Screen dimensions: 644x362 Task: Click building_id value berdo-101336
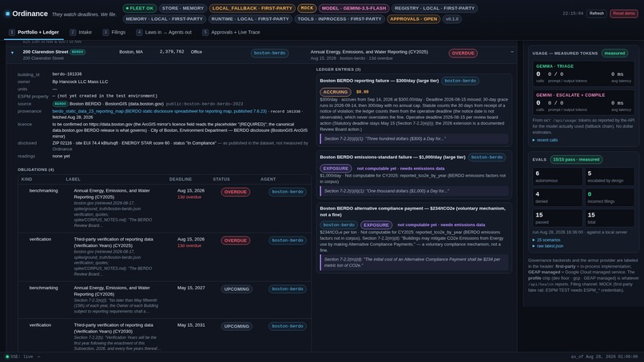[x=67, y=74]
